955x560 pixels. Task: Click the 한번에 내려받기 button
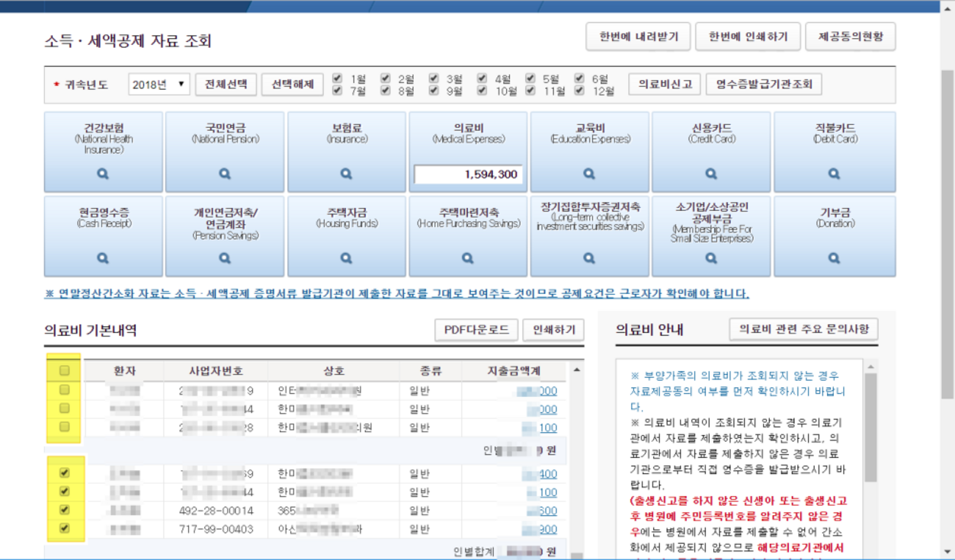click(637, 37)
